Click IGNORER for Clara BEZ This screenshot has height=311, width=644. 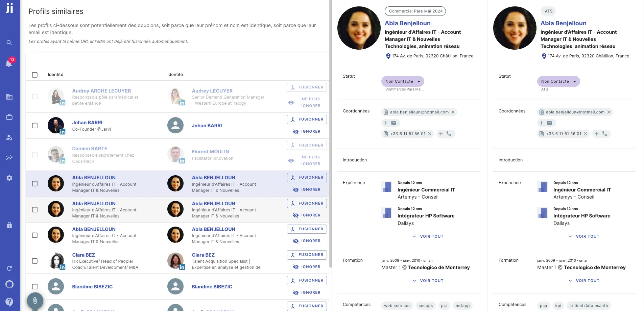coord(307,267)
